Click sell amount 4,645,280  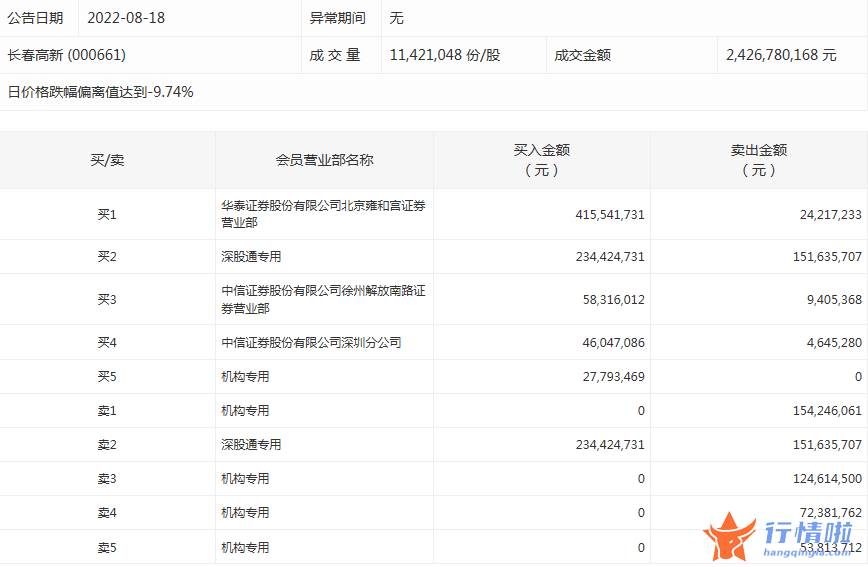[x=834, y=343]
